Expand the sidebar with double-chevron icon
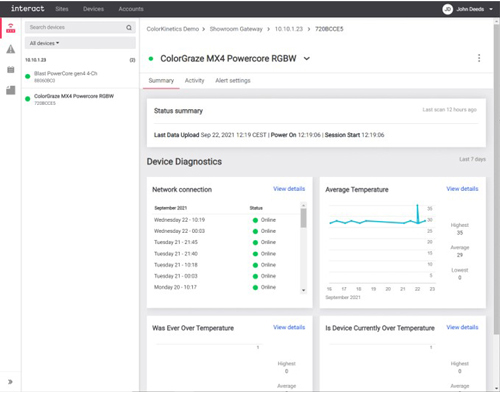Image resolution: width=500 pixels, height=400 pixels. (x=10, y=382)
